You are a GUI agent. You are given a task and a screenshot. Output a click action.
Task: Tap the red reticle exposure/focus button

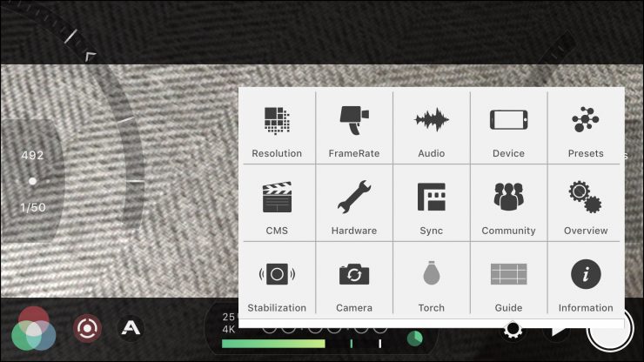point(87,328)
